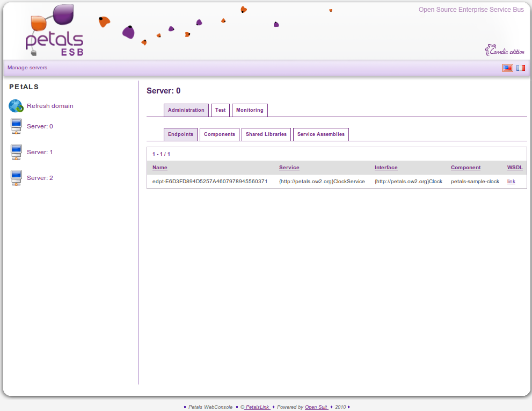Open the Service Assemblies sub-tab

click(320, 134)
